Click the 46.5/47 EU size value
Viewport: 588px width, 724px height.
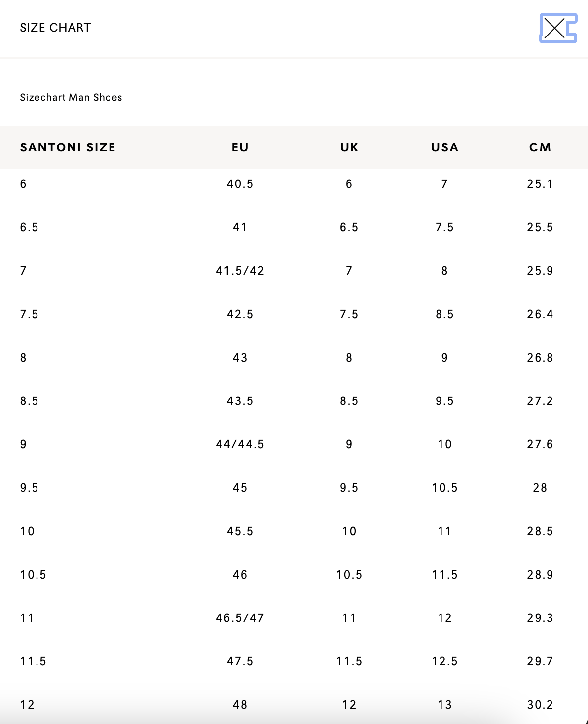point(240,618)
